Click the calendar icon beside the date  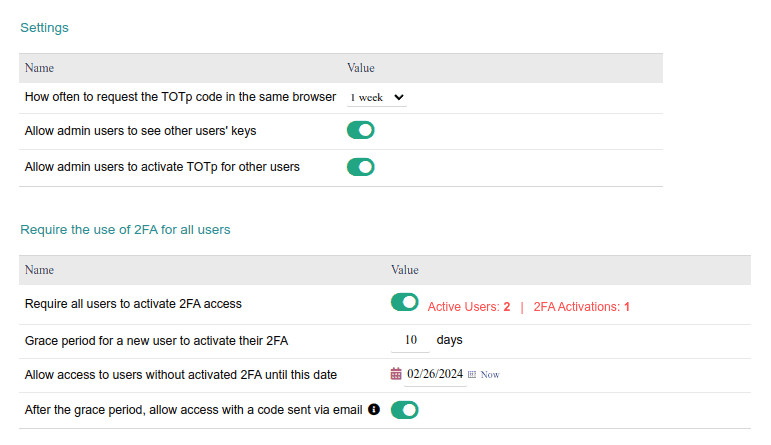pyautogui.click(x=396, y=374)
